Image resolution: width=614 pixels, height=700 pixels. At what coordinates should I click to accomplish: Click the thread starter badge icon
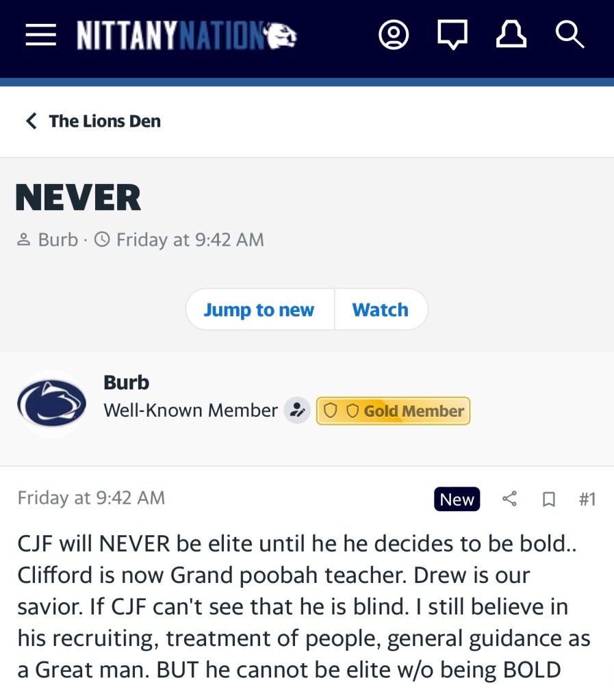tap(297, 411)
